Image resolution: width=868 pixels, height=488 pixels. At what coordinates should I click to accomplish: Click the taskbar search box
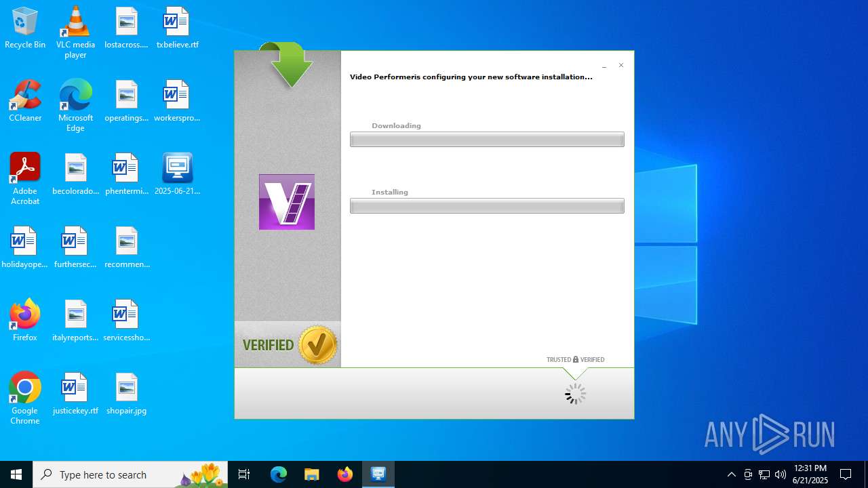click(132, 474)
